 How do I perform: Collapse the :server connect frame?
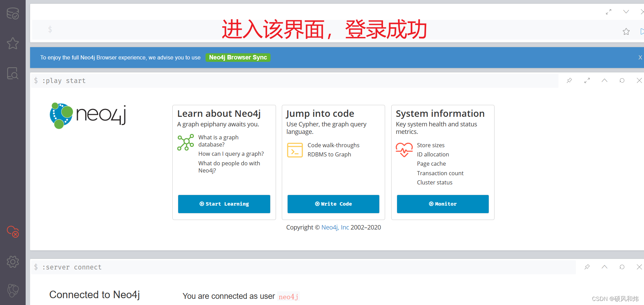pos(604,267)
